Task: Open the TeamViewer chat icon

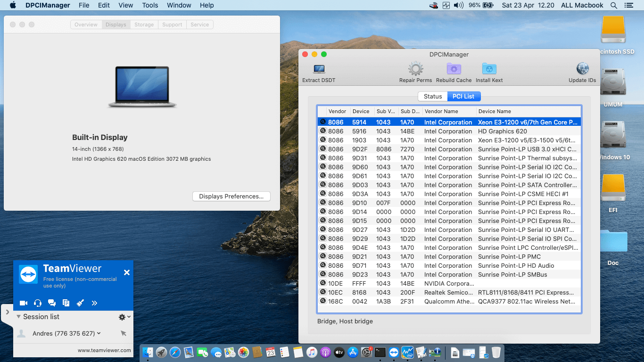Action: pyautogui.click(x=52, y=303)
